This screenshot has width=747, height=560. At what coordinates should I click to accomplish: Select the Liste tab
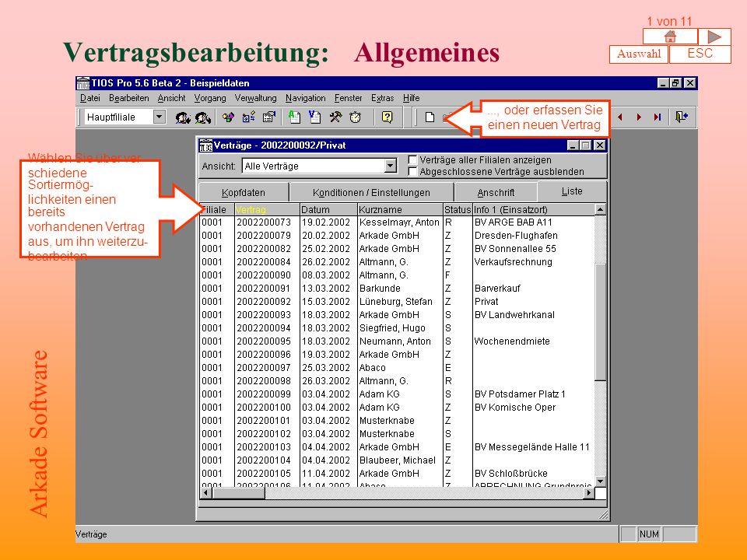pyautogui.click(x=572, y=191)
